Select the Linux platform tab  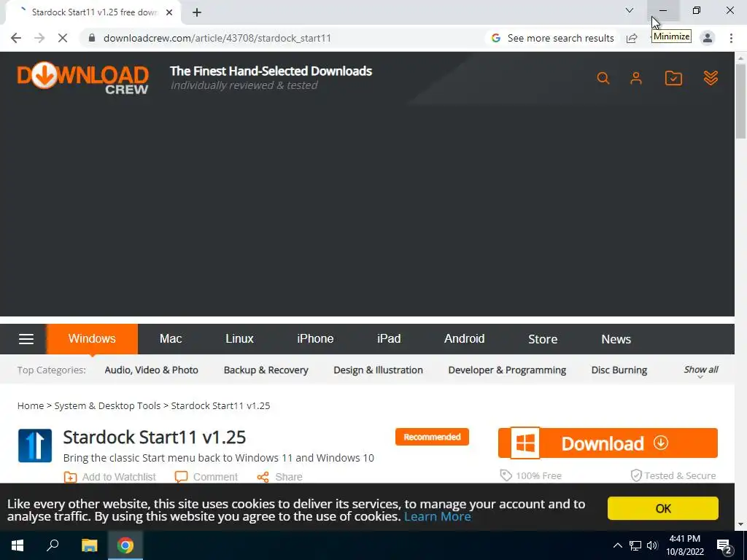pyautogui.click(x=239, y=339)
